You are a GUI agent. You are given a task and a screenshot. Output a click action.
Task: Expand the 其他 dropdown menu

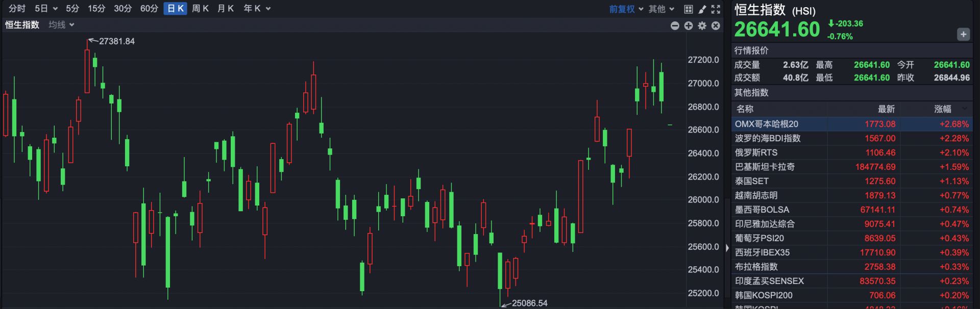(x=661, y=9)
